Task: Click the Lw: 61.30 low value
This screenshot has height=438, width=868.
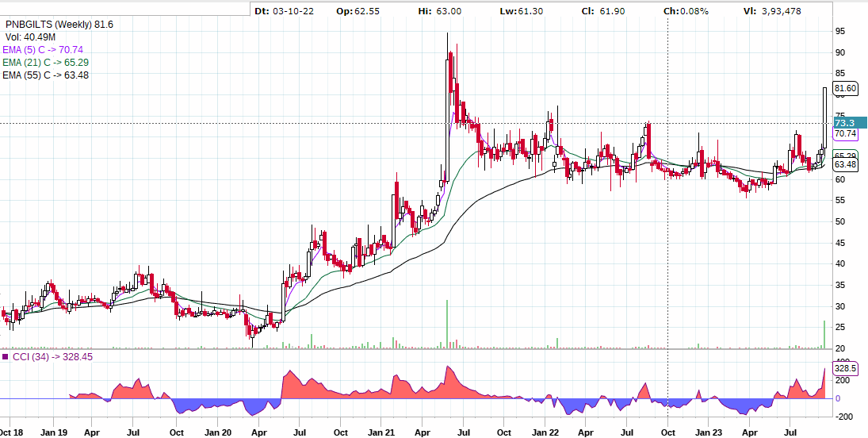Action: (522, 10)
